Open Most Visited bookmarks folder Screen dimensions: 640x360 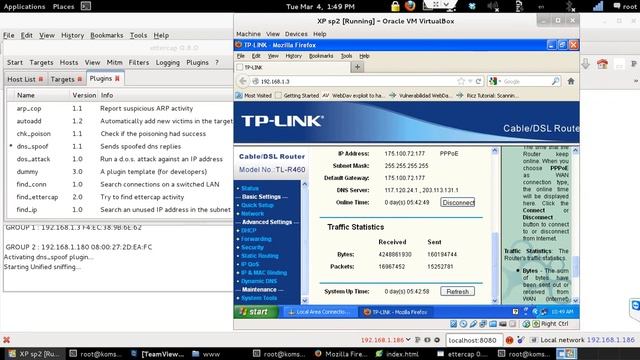(x=253, y=96)
